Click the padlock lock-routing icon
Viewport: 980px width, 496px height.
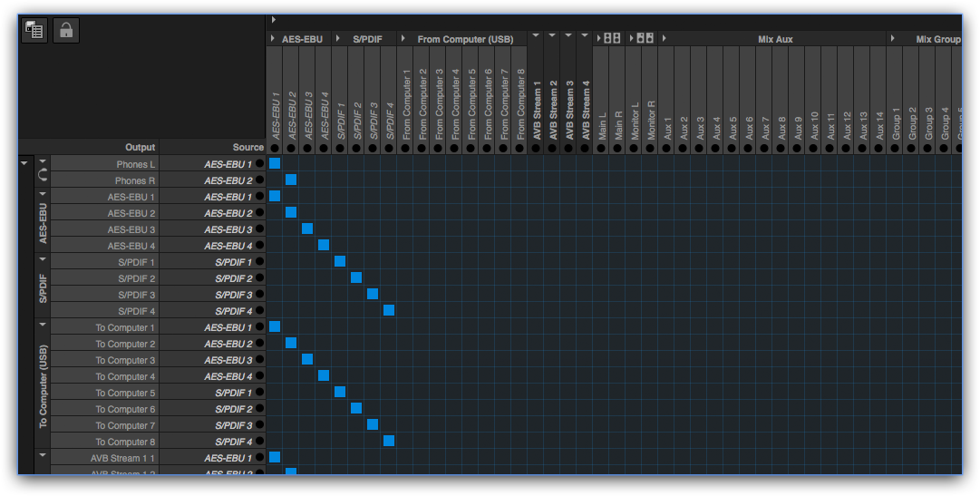[x=66, y=30]
